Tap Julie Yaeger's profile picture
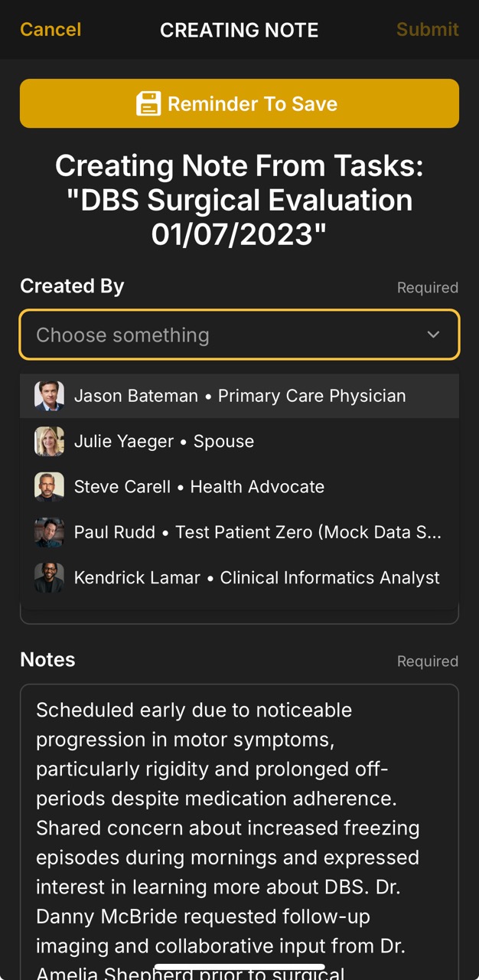The image size is (479, 980). (x=49, y=441)
